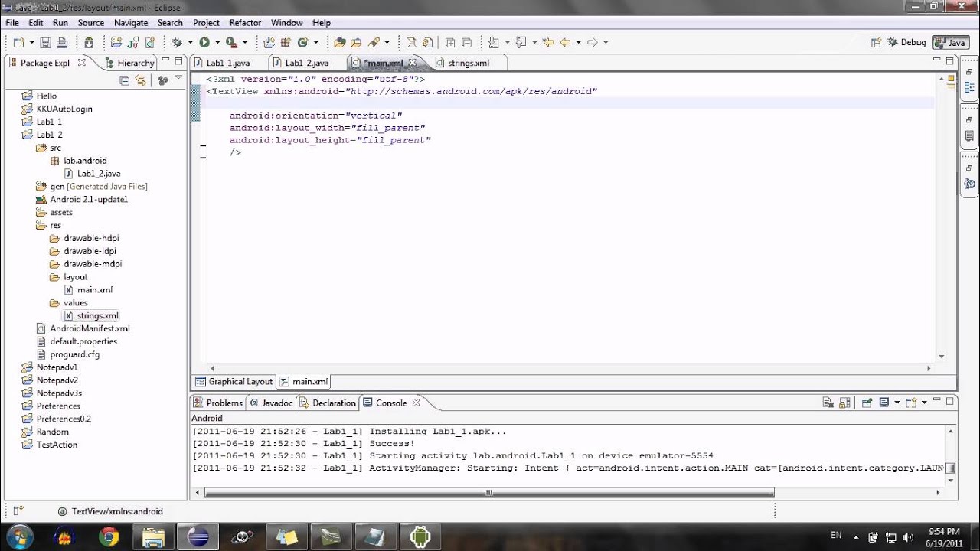980x551 pixels.
Task: Open Windows Explorer from the taskbar
Action: click(154, 536)
